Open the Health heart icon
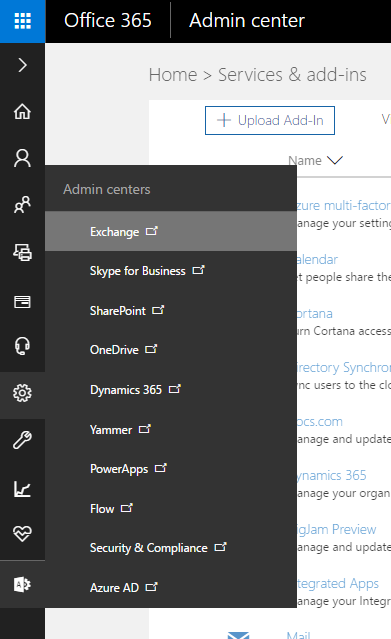 tap(22, 533)
